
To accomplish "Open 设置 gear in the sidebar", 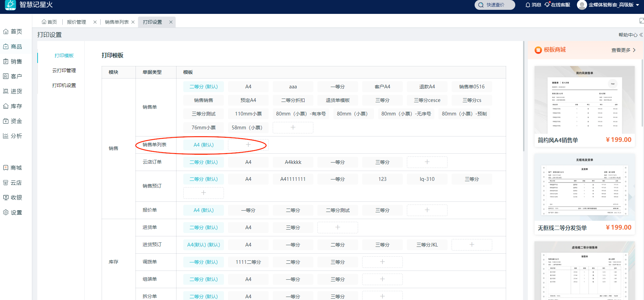I will 13,212.
